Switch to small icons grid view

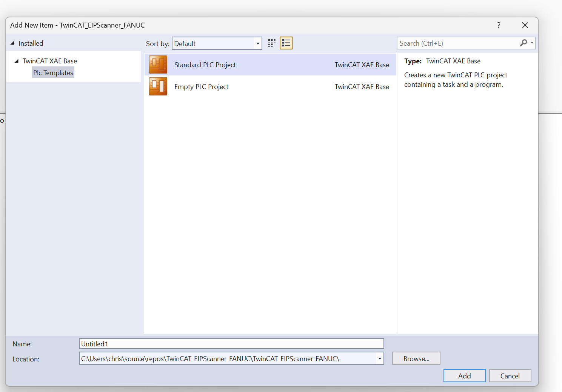pyautogui.click(x=272, y=43)
